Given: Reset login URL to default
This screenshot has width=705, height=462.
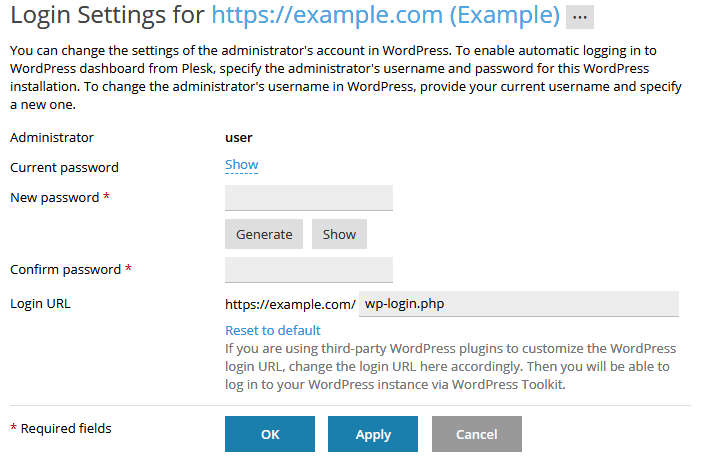Looking at the screenshot, I should pyautogui.click(x=272, y=330).
